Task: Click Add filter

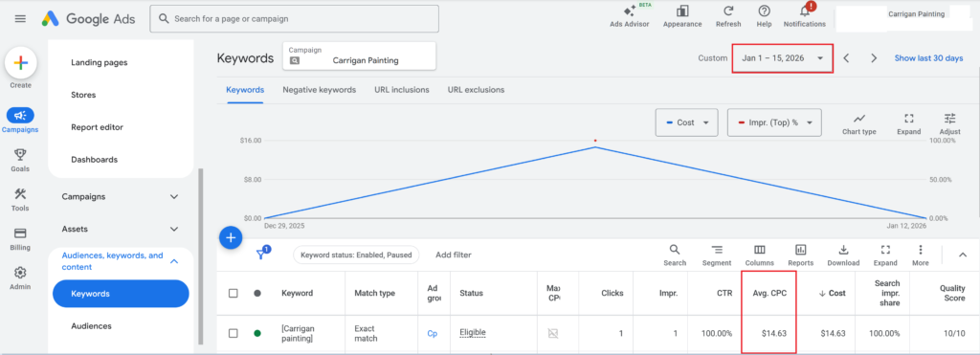Action: (453, 255)
